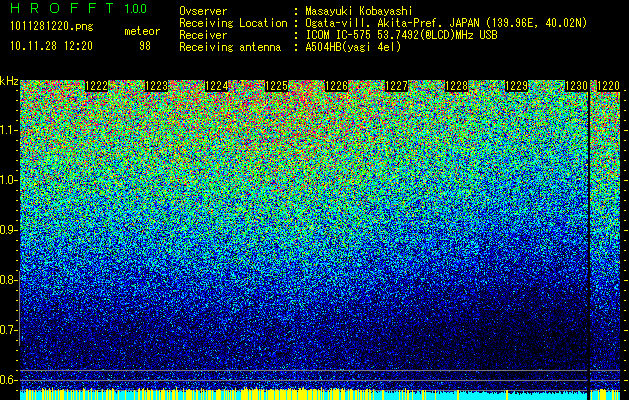This screenshot has height=400, width=629.
Task: Click the 1226 time marker
Action: (336, 86)
